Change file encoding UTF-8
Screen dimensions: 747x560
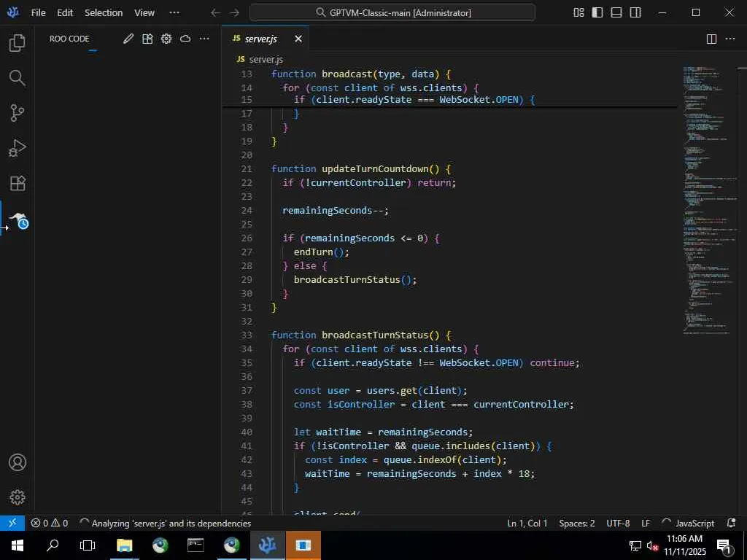point(618,523)
